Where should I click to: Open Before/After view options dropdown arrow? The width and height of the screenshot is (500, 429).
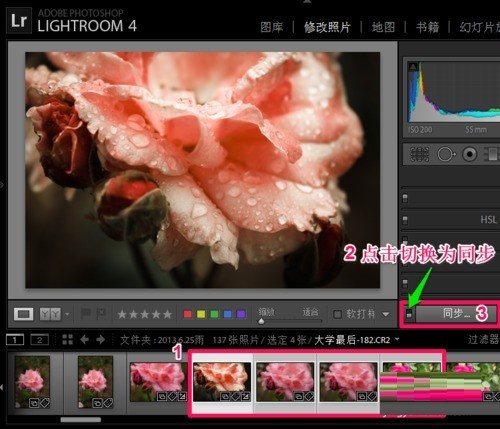pos(67,314)
